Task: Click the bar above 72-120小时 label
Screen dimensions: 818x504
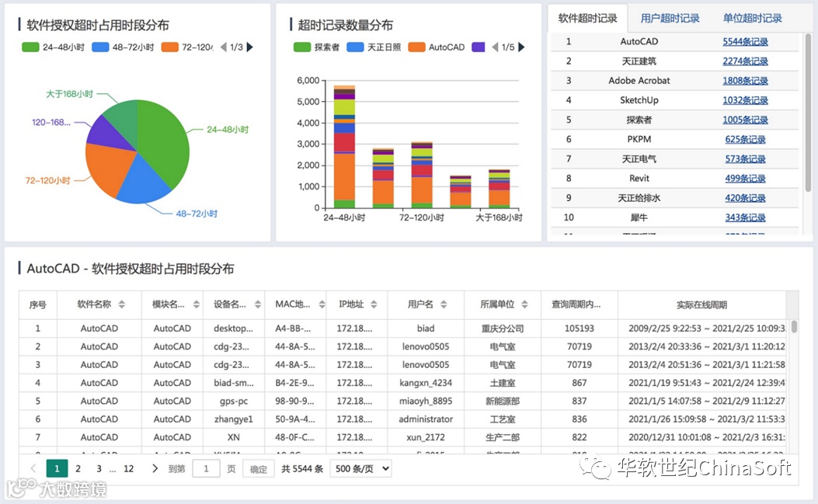Action: 422,175
